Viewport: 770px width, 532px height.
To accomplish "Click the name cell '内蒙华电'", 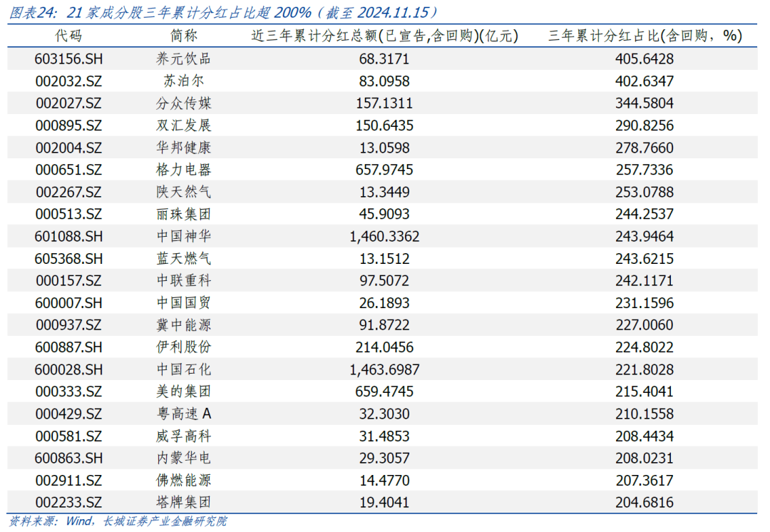I will point(184,459).
